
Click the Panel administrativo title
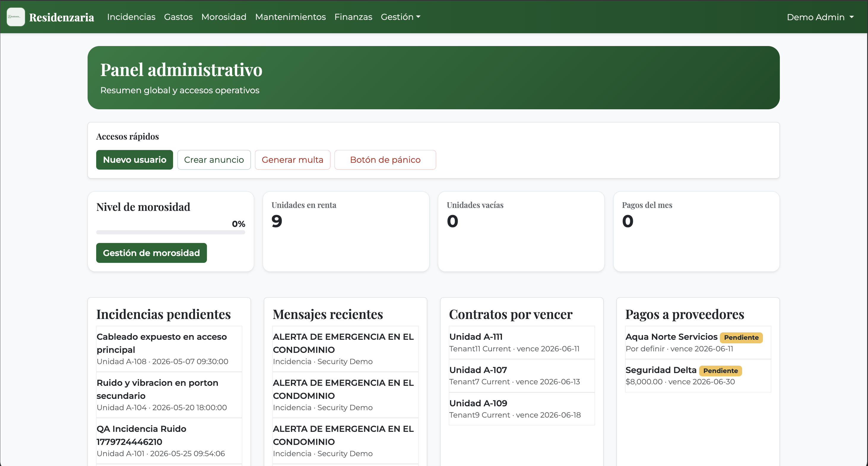click(181, 70)
